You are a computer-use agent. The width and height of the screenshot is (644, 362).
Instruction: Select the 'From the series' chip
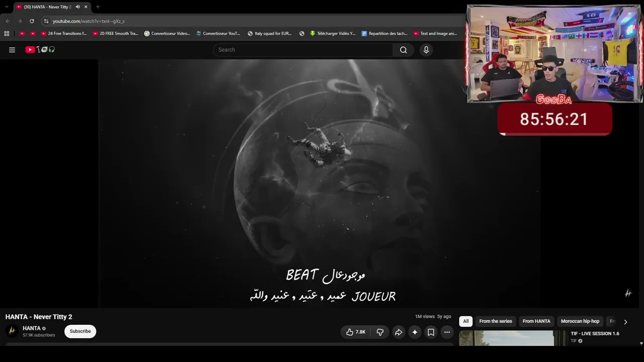(x=496, y=321)
